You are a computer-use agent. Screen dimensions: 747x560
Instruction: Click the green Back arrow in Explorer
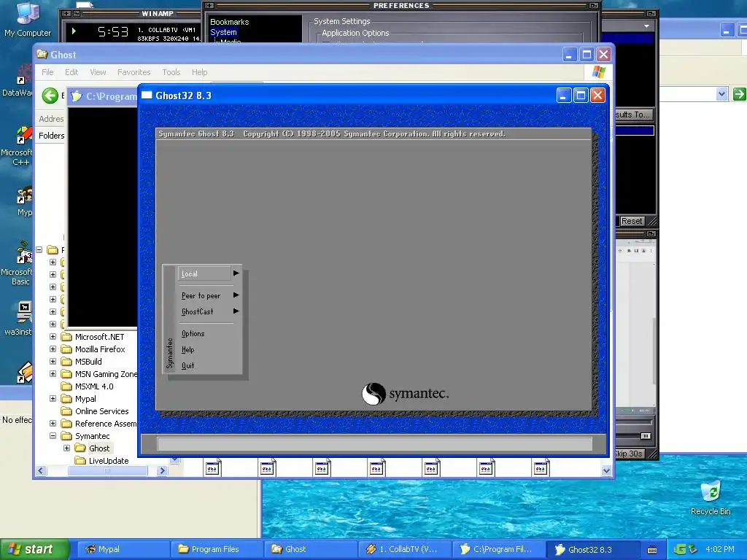[x=50, y=96]
